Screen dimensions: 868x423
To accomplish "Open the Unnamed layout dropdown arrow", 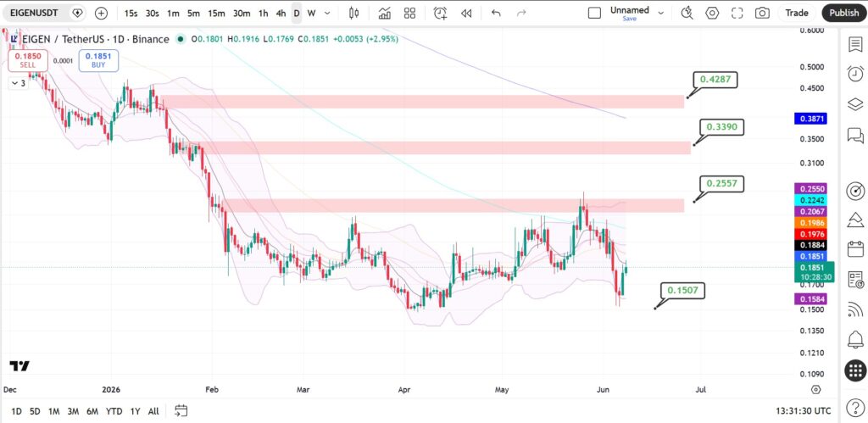I will (x=660, y=13).
